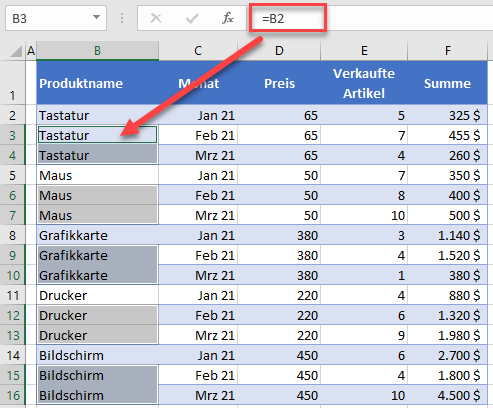The image size is (493, 408).
Task: Open the Insert Function fx icon
Action: click(228, 18)
